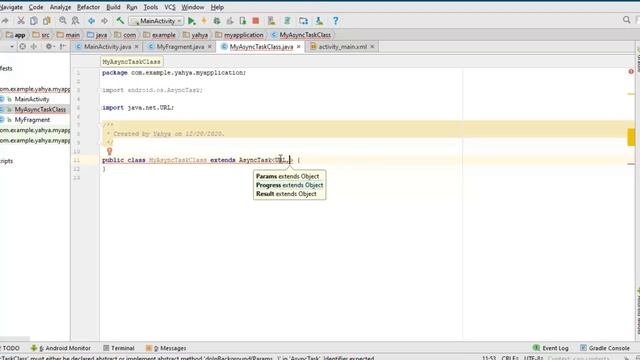
Task: Close the MyAsyncTaskClass.java tab
Action: pos(299,47)
